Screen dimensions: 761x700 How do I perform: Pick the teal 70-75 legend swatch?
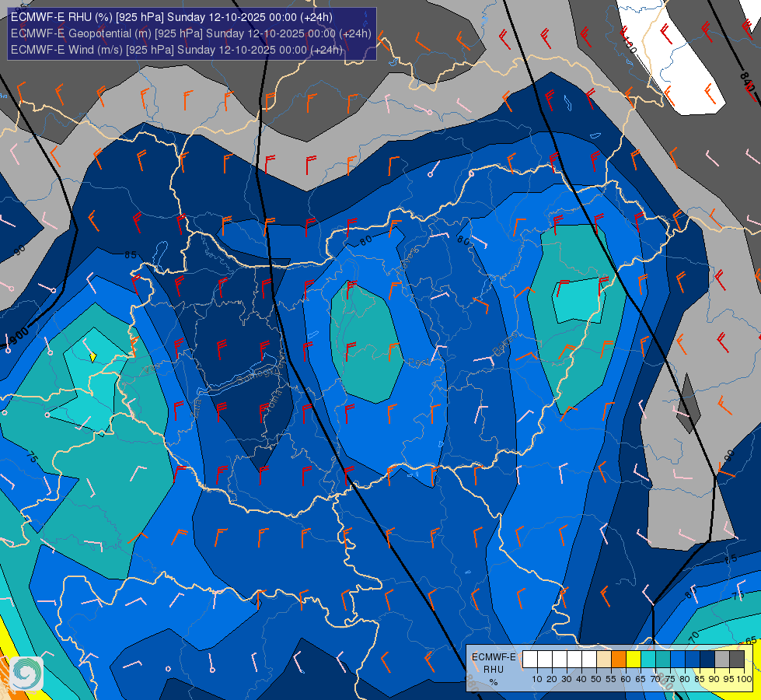pyautogui.click(x=663, y=660)
